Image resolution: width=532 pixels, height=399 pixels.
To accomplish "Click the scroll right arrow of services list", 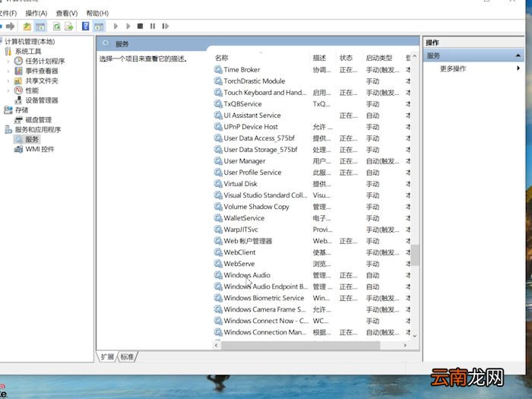I will pyautogui.click(x=405, y=345).
